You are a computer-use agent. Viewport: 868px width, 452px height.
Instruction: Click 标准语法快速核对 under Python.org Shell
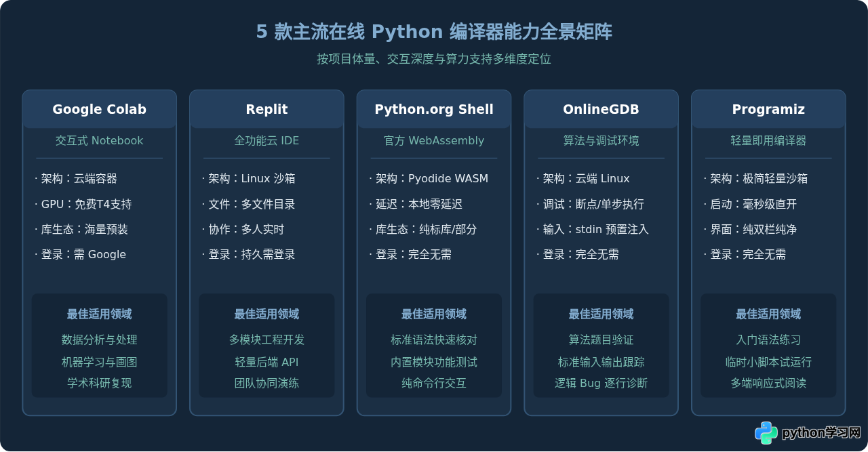click(x=434, y=340)
